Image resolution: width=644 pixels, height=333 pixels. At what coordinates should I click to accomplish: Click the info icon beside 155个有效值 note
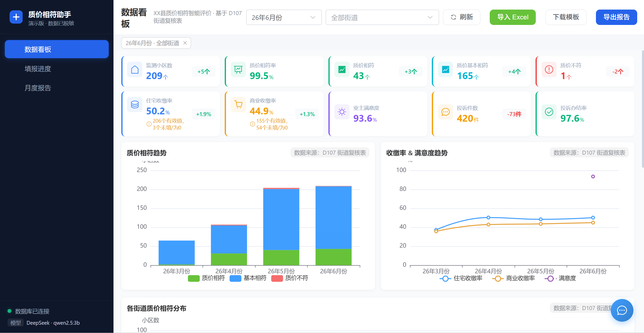(252, 124)
